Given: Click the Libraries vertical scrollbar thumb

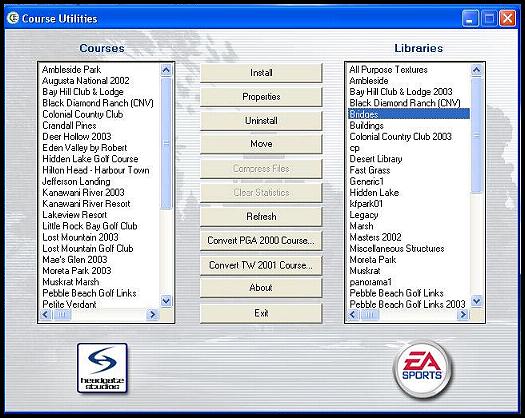Looking at the screenshot, I should pyautogui.click(x=476, y=136).
